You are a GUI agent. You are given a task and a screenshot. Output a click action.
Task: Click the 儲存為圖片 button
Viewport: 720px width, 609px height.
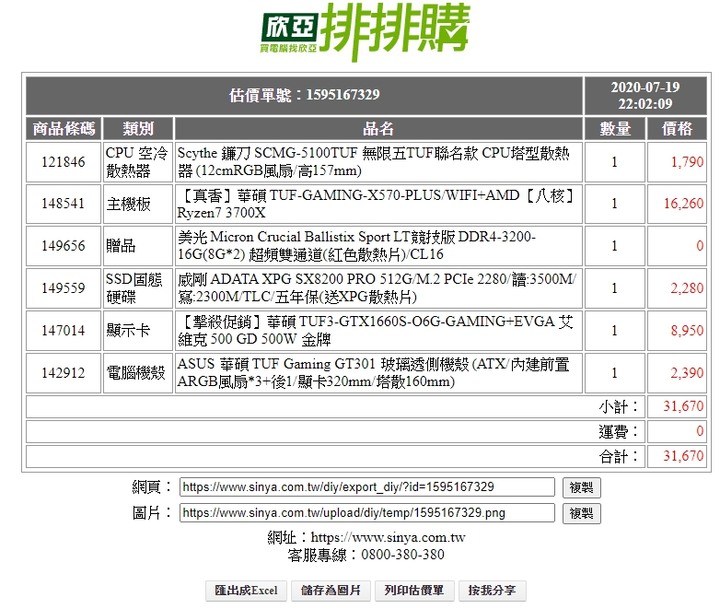pyautogui.click(x=331, y=591)
